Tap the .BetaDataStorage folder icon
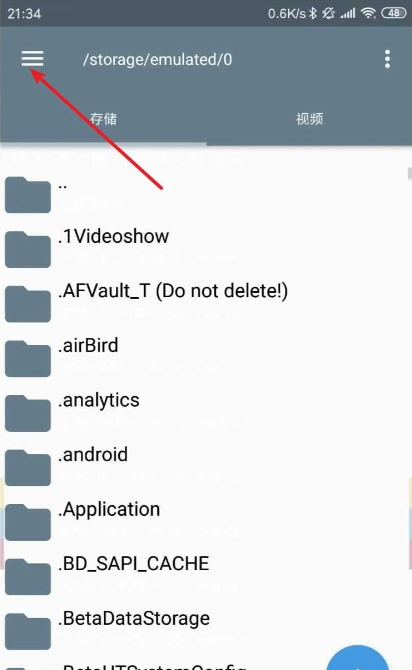This screenshot has height=670, width=412. click(28, 631)
